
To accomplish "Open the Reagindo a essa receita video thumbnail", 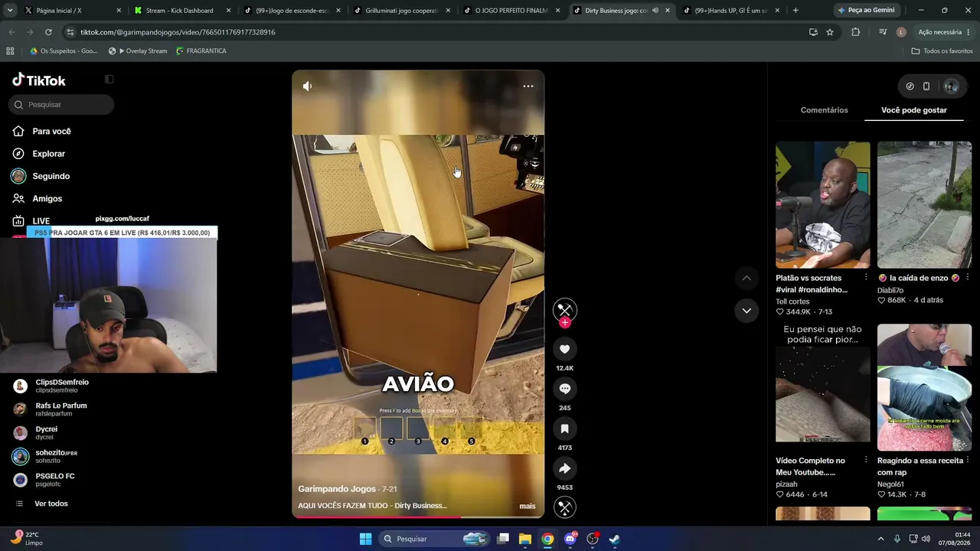I will (x=925, y=387).
